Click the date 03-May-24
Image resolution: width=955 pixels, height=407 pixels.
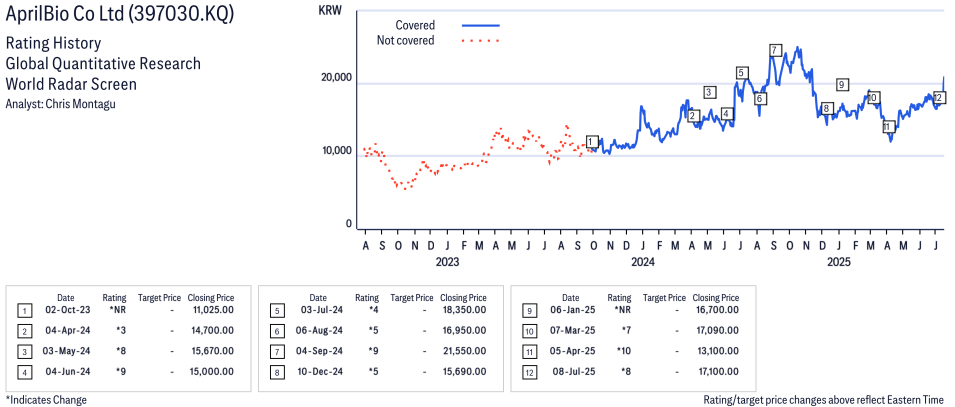[68, 351]
